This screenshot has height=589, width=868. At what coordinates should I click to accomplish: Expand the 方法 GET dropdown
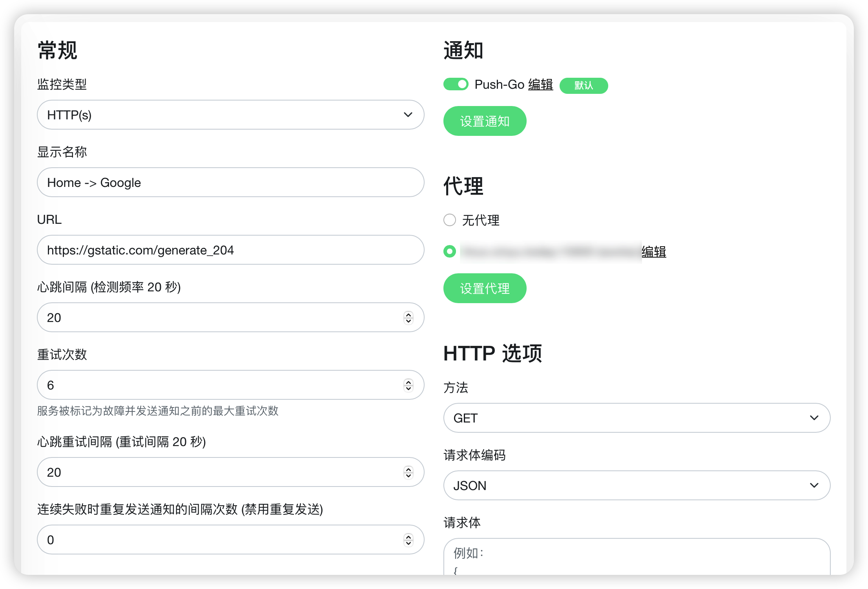point(636,418)
